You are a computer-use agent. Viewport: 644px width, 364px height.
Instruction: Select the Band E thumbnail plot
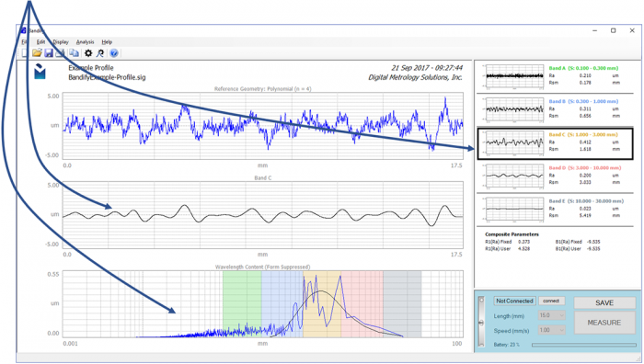point(513,210)
